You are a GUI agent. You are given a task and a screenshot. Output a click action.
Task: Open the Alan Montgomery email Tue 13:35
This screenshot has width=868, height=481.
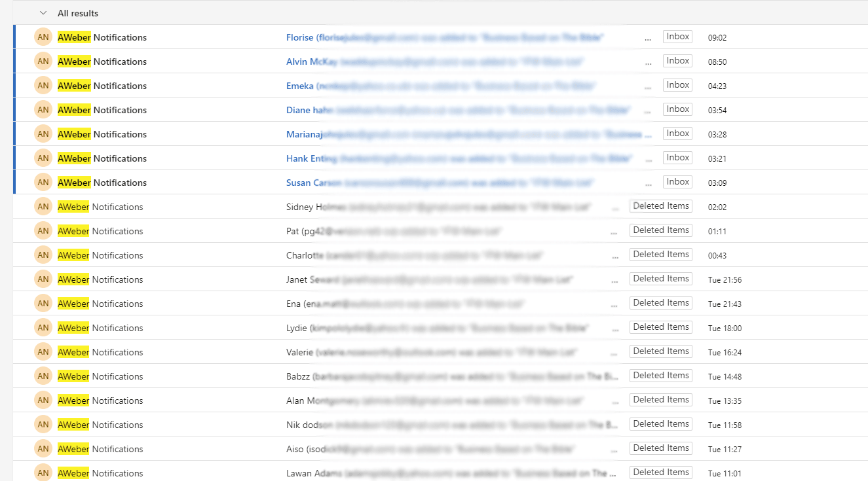click(x=440, y=401)
